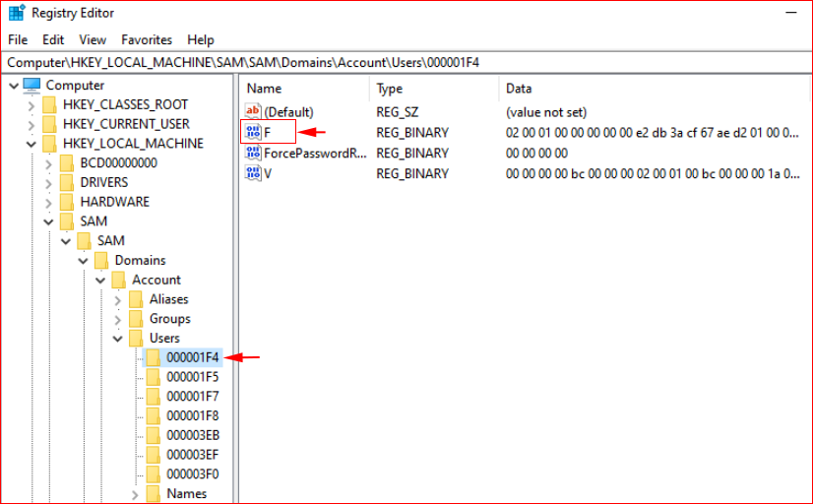Select the ForcePasswordR... value name
Screen dimensions: 813x504
(x=315, y=154)
